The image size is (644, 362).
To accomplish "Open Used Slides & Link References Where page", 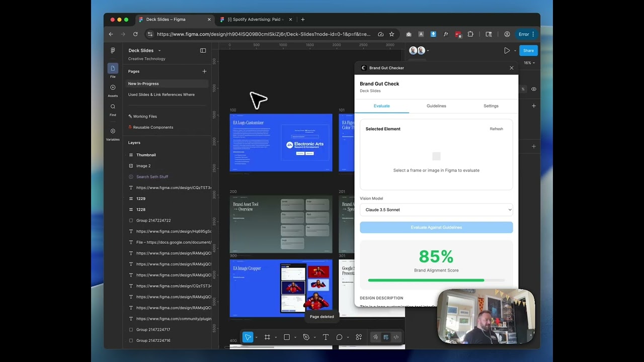I will [x=162, y=95].
